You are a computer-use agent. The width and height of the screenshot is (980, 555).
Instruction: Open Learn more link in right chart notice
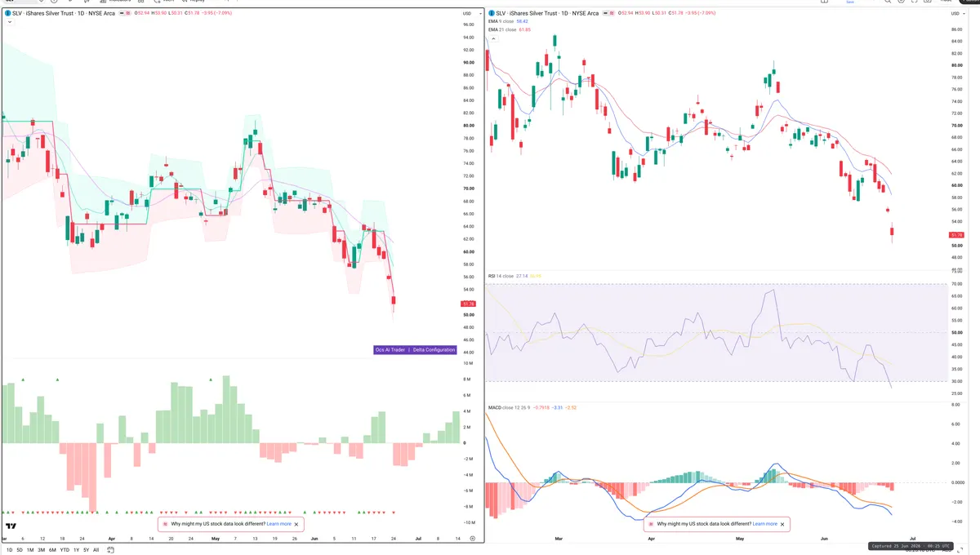click(x=765, y=523)
